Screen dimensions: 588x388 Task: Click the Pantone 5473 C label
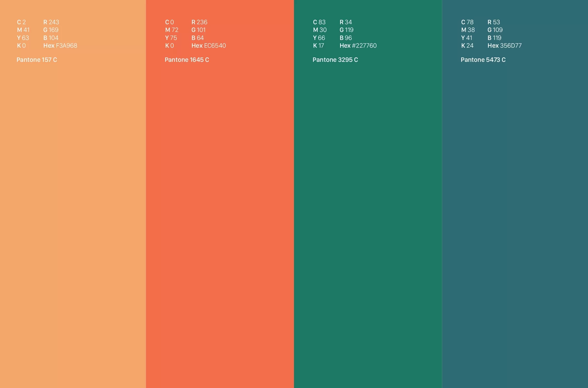coord(483,60)
